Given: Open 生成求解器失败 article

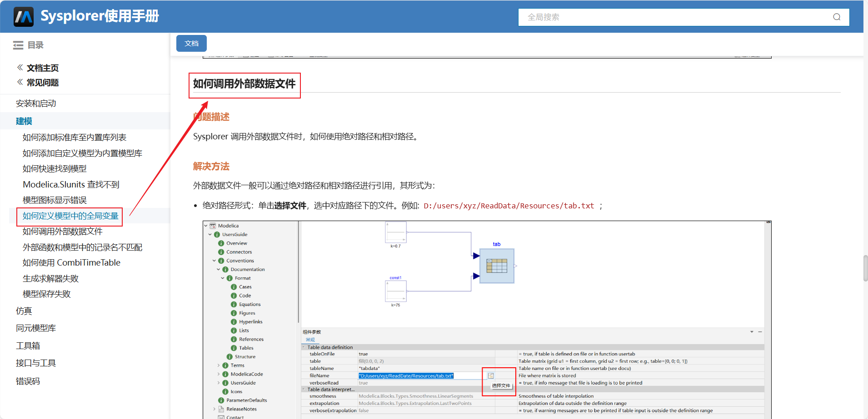Looking at the screenshot, I should click(50, 279).
